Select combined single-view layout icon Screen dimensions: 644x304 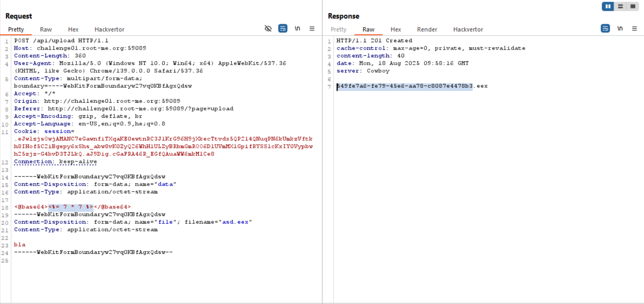633,6
